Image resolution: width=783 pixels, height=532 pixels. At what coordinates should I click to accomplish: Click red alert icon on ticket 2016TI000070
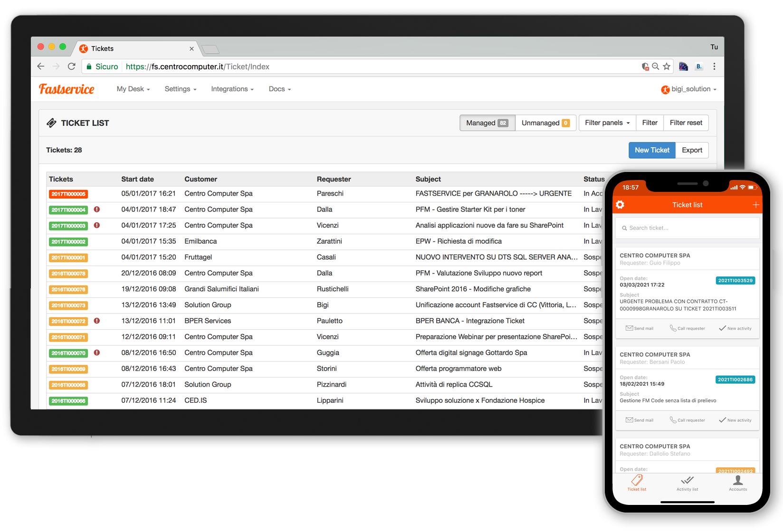pos(97,352)
